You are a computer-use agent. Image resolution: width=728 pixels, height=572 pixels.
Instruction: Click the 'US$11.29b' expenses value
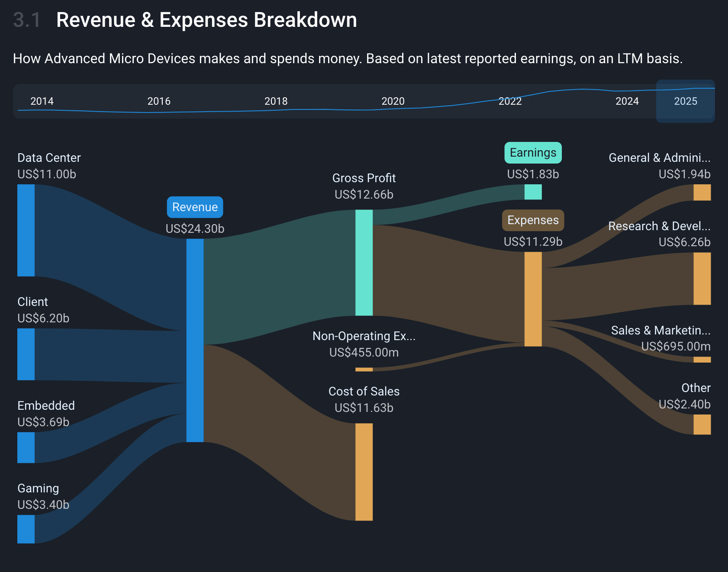tap(533, 242)
